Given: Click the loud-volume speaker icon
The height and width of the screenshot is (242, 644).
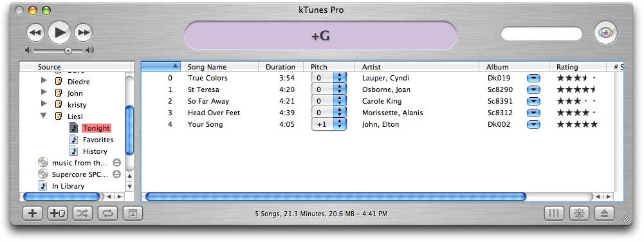Looking at the screenshot, I should click(x=89, y=51).
